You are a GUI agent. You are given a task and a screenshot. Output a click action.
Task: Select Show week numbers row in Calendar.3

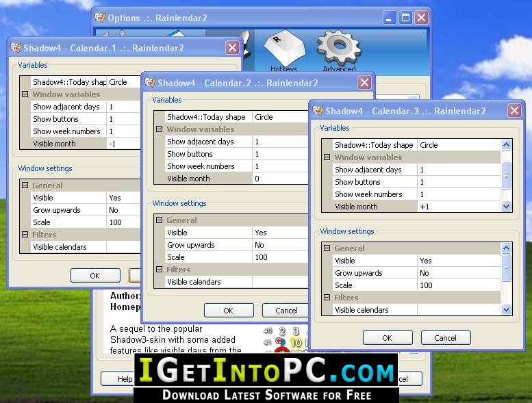(x=416, y=194)
